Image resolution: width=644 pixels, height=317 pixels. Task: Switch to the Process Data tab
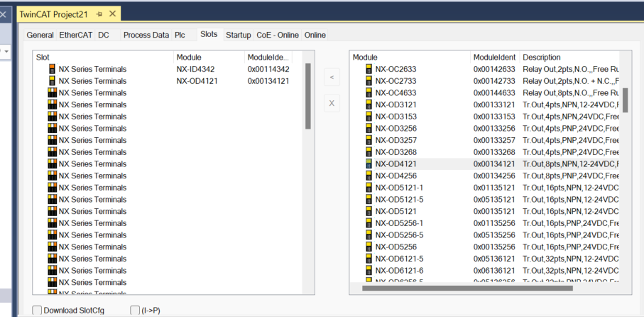(x=146, y=35)
